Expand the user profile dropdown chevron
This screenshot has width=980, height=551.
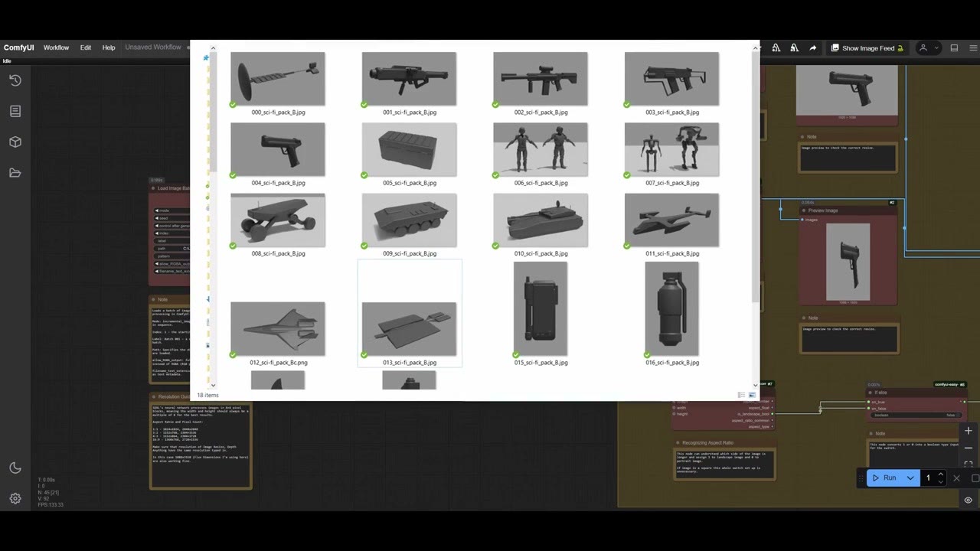[x=936, y=47]
